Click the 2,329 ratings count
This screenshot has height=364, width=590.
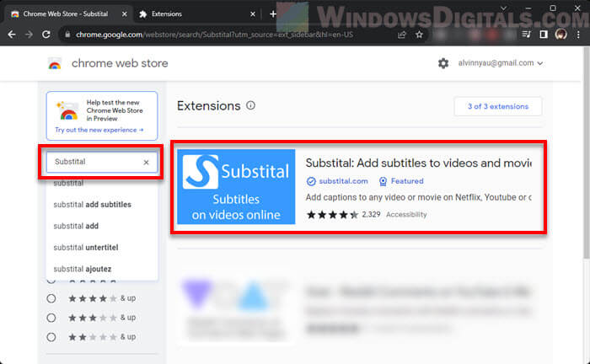(371, 215)
